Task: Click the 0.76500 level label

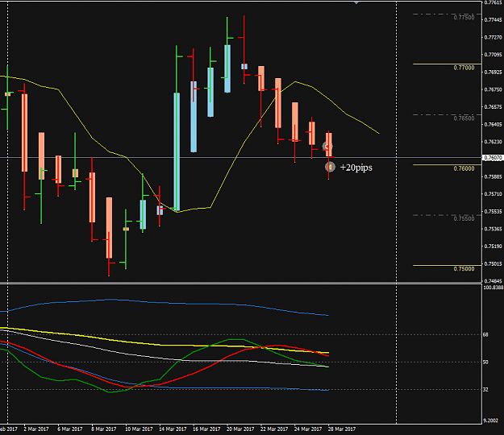Action: [x=464, y=118]
